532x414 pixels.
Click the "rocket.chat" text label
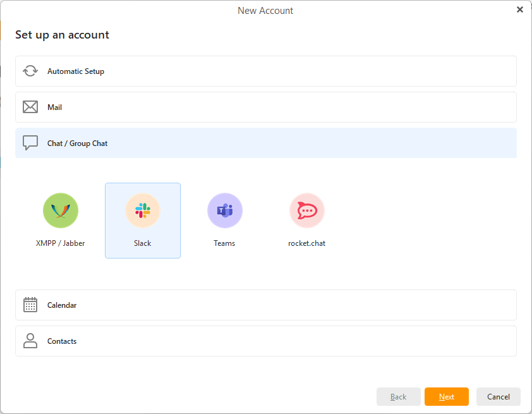pos(307,243)
